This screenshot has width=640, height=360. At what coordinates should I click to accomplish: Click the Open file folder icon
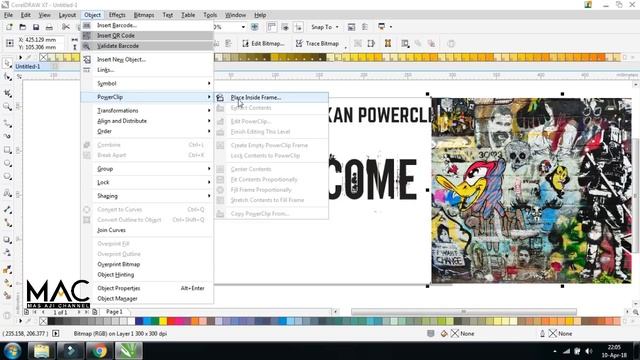(23, 27)
